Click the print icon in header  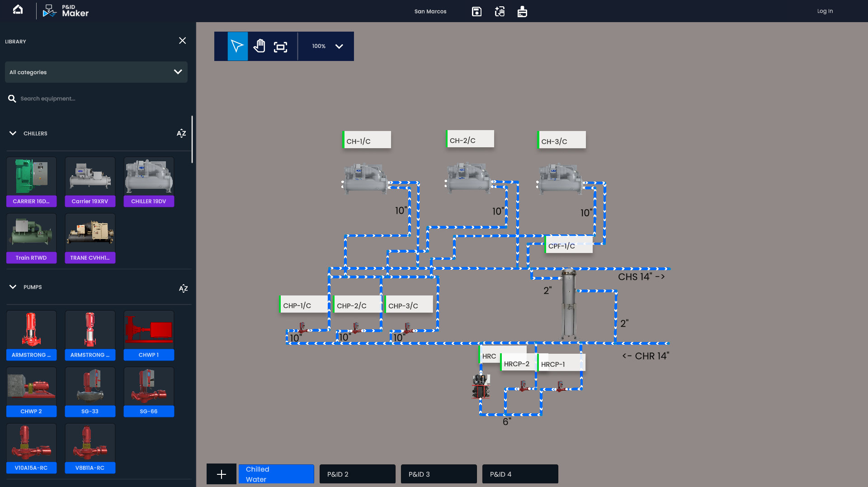click(522, 11)
